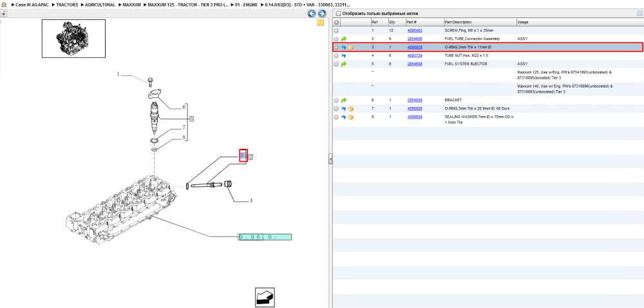Toggle 'Отобразить только выбранные метки' checkbox
The image size is (644, 308).
pyautogui.click(x=338, y=14)
